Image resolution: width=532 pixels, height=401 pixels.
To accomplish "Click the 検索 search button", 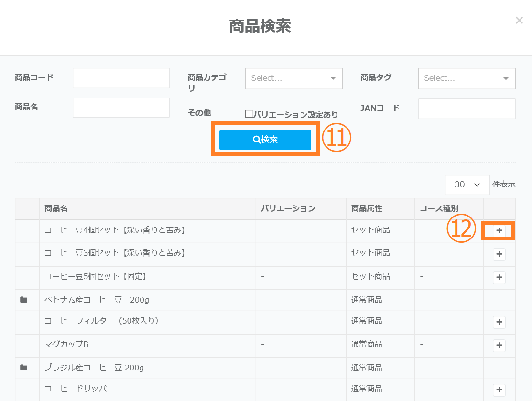I will 265,140.
